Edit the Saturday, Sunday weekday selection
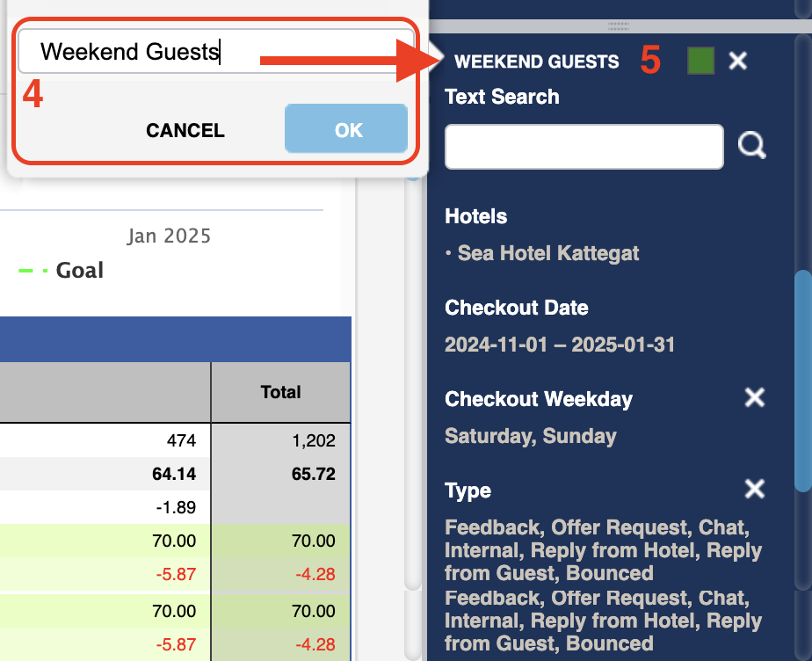 pyautogui.click(x=530, y=436)
